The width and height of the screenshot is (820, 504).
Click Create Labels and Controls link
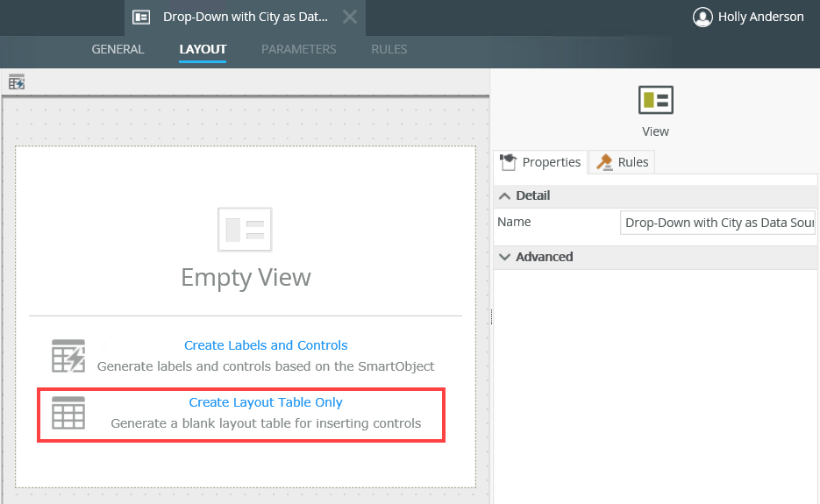click(266, 345)
